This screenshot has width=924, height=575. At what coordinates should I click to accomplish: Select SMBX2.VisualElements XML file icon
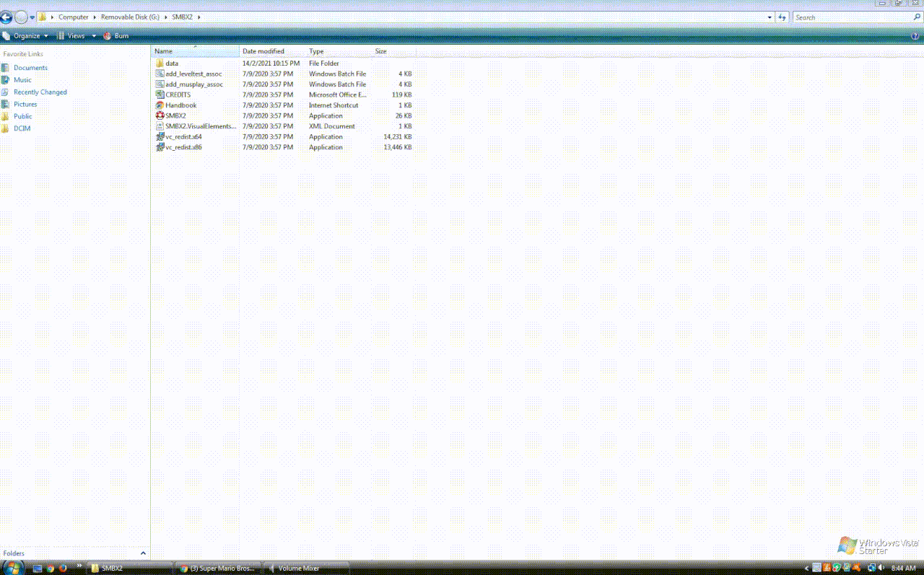(x=160, y=126)
